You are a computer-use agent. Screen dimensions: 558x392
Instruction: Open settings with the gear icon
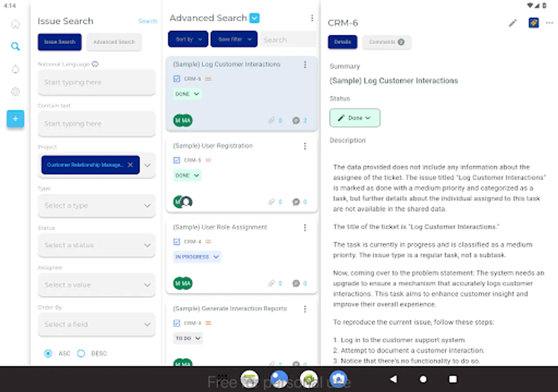[x=15, y=91]
